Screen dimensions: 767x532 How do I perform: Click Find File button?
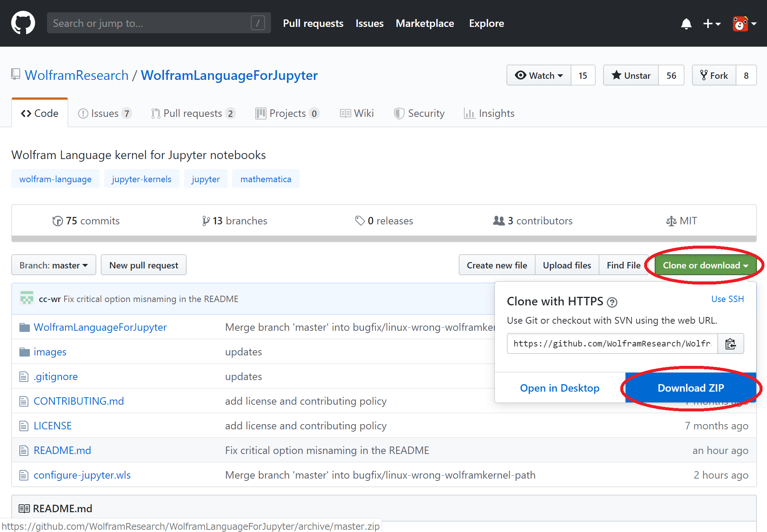point(624,265)
